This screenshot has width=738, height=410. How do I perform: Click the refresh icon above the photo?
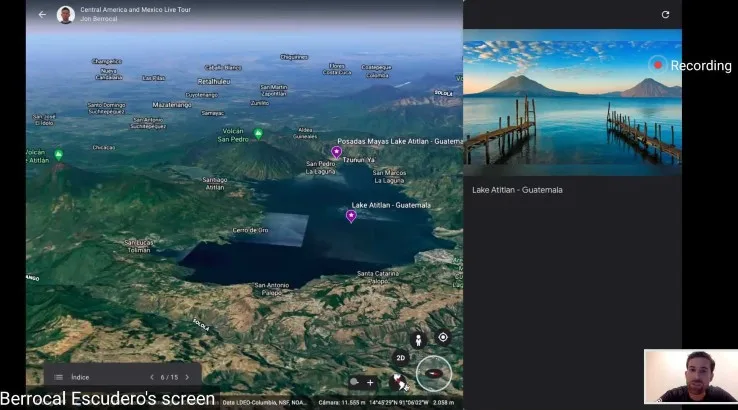point(666,15)
